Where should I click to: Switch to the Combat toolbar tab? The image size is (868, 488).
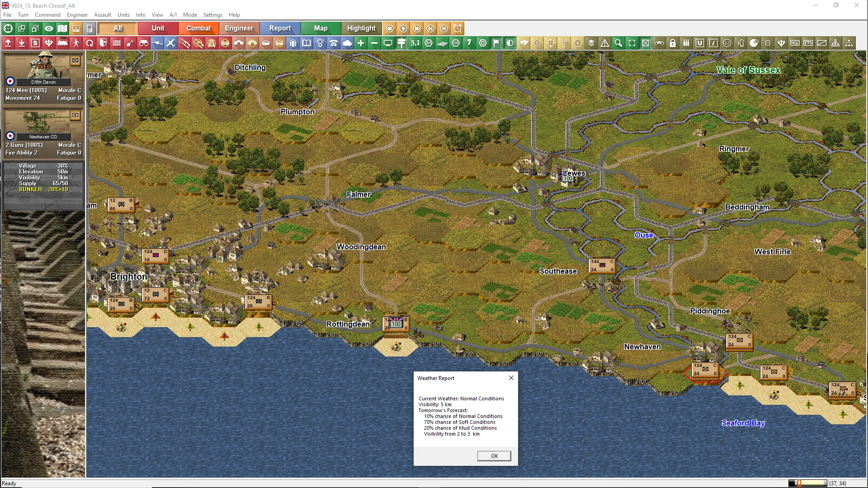click(198, 28)
